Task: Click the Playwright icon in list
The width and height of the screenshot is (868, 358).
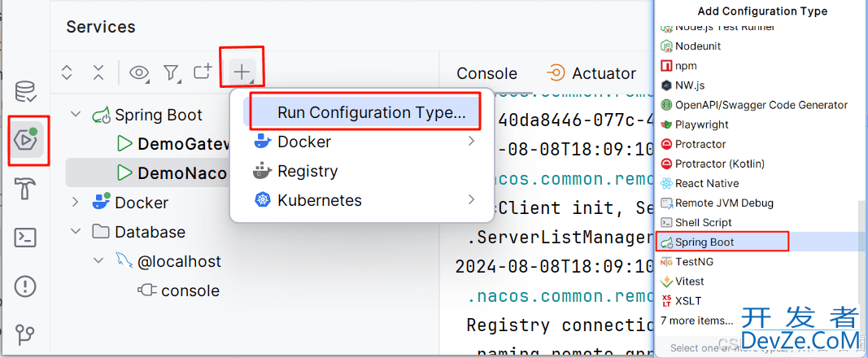Action: coord(666,124)
